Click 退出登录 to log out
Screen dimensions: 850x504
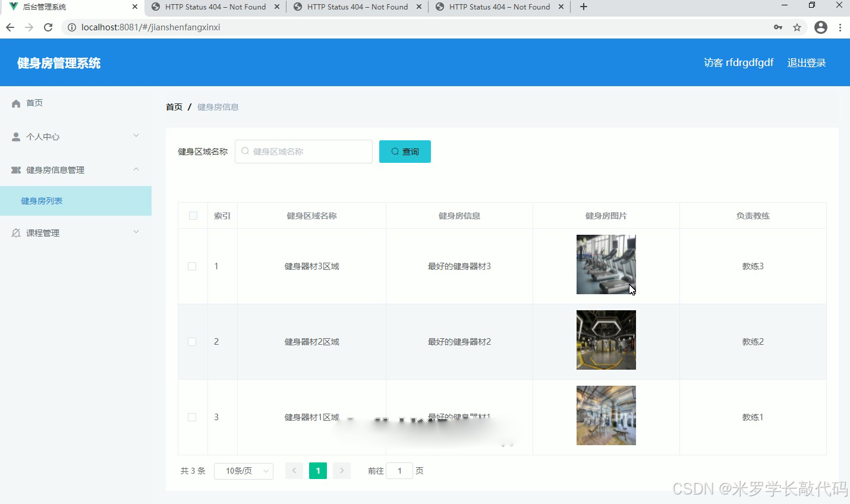pos(807,62)
